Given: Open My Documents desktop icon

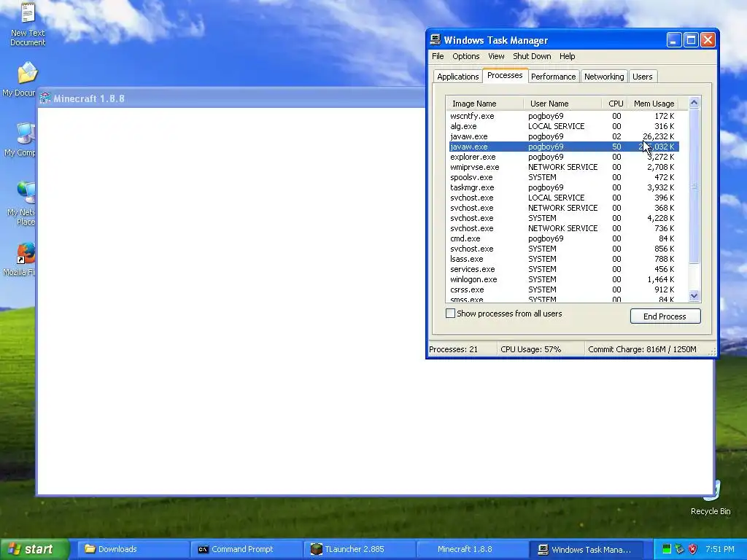Looking at the screenshot, I should [x=20, y=79].
